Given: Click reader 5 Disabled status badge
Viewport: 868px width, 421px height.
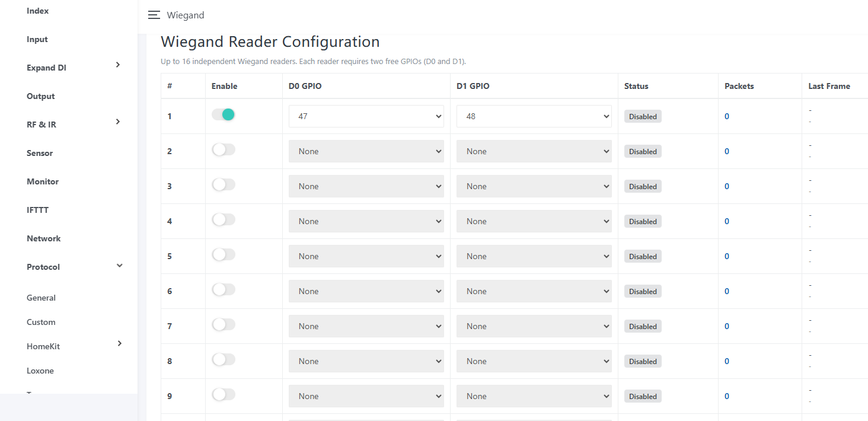Looking at the screenshot, I should [643, 256].
